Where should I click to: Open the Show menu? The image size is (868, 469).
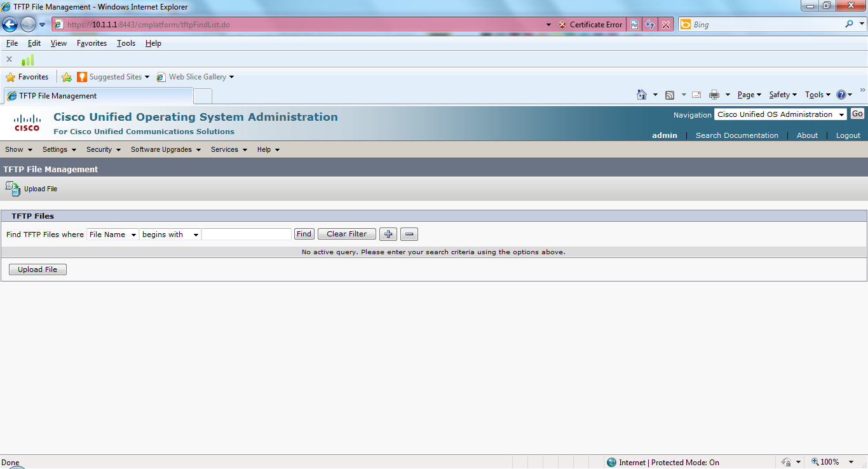tap(18, 149)
